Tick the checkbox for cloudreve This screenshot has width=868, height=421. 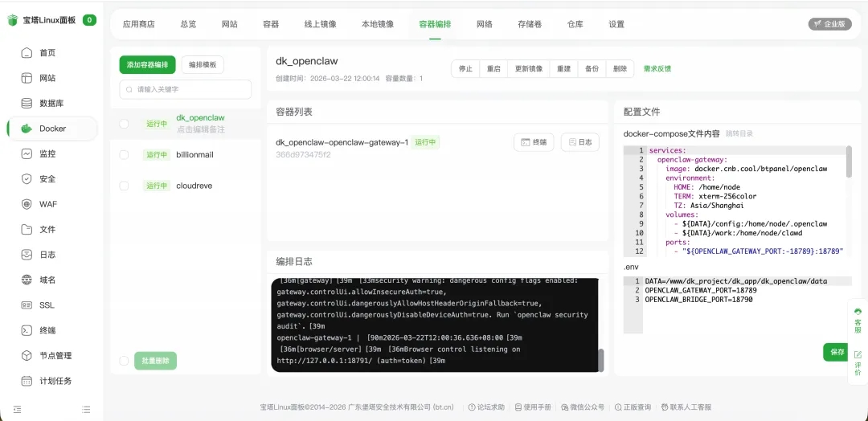[x=124, y=186]
